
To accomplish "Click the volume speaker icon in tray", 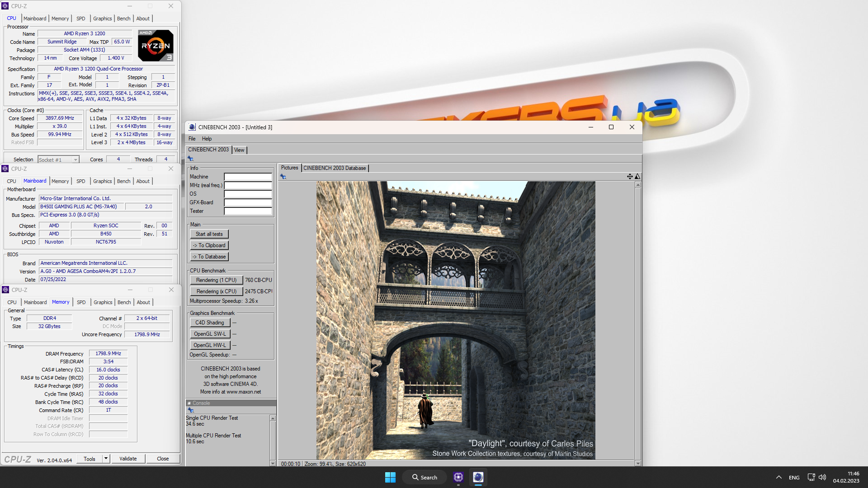I will coord(822,477).
